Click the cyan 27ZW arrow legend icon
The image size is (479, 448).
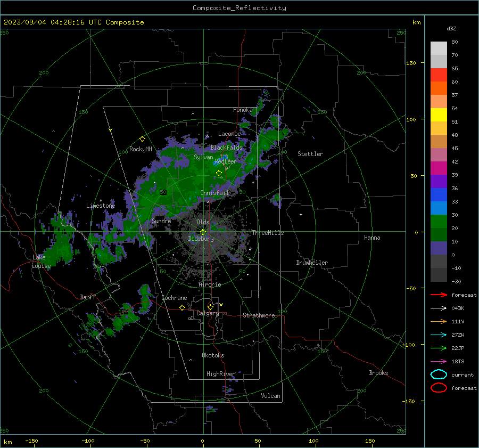[439, 335]
